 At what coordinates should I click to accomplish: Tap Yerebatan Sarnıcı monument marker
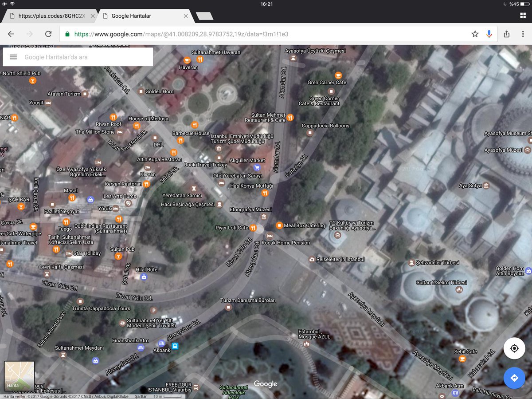point(193,188)
